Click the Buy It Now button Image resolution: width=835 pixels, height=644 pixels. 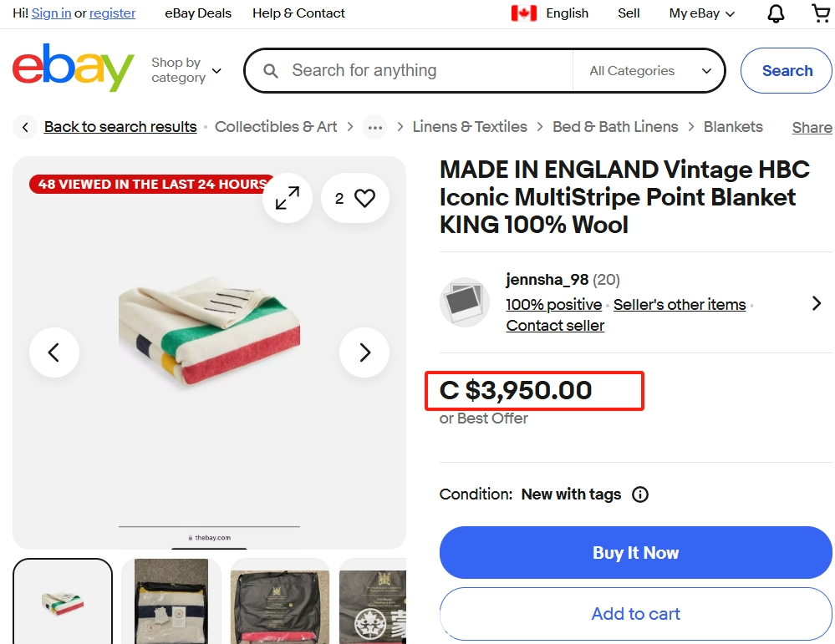click(x=635, y=552)
